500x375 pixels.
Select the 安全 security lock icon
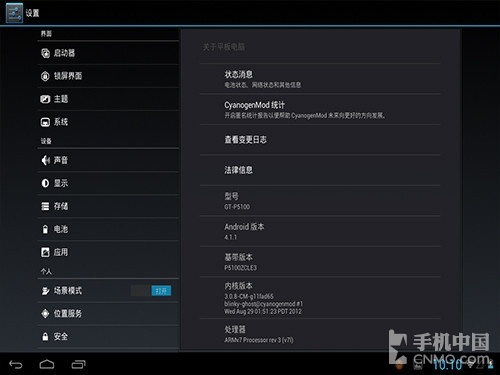point(45,337)
